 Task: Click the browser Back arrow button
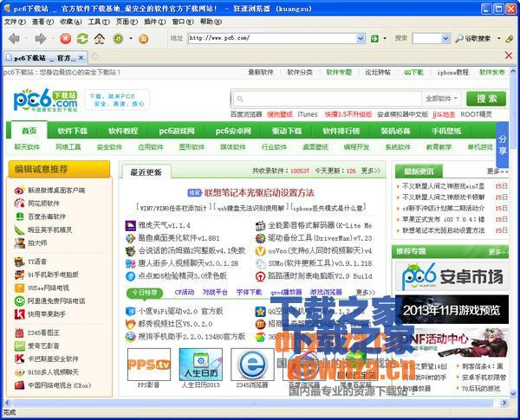14,39
